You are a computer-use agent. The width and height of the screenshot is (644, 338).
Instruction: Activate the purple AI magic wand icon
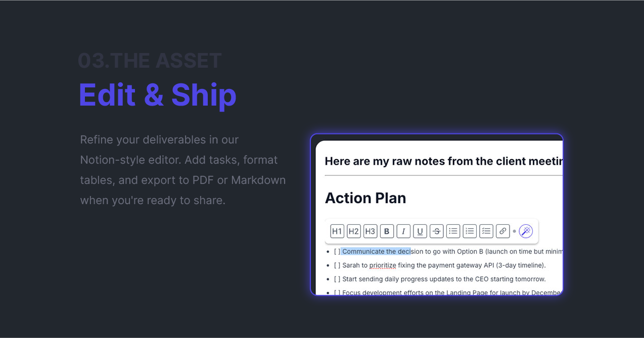(x=526, y=231)
